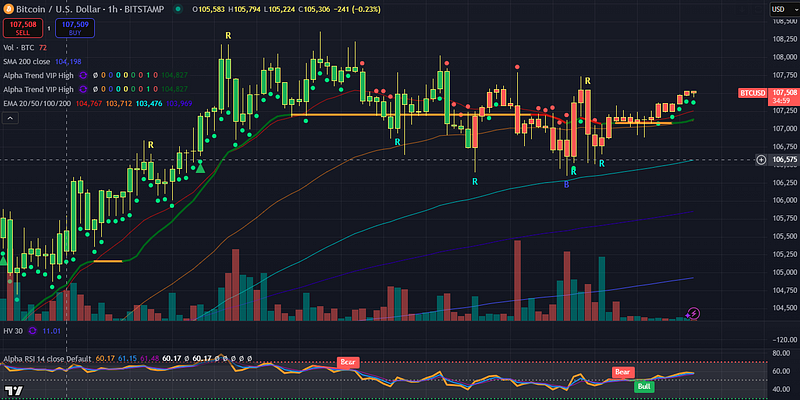800x400 pixels.
Task: Click the purple lightning bolt icon
Action: pyautogui.click(x=693, y=313)
